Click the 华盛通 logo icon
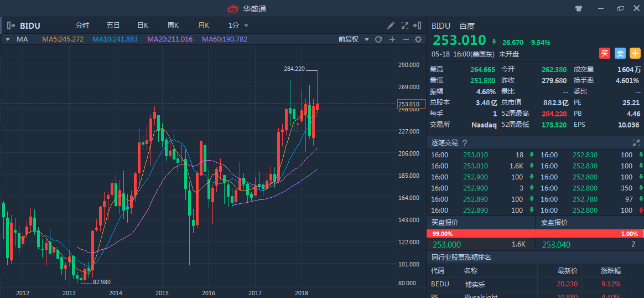 point(233,9)
